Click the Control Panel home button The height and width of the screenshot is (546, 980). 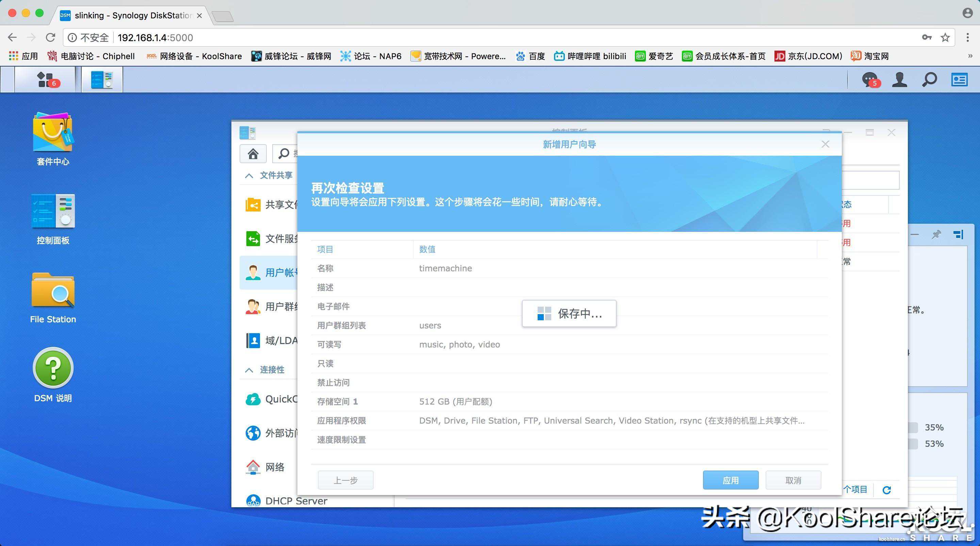pos(253,154)
